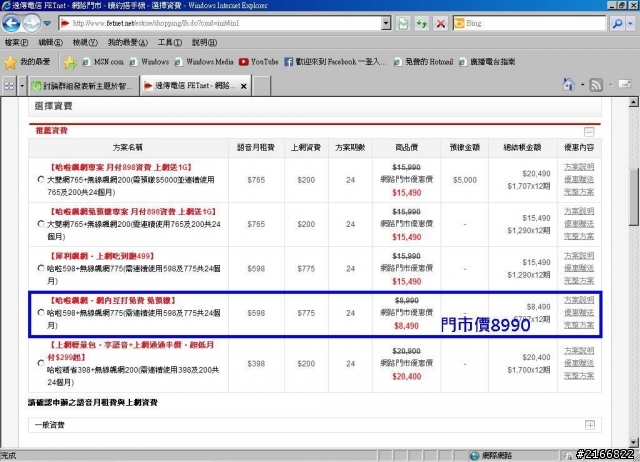Click the browser Back arrow button
This screenshot has height=462, width=640.
[x=11, y=23]
